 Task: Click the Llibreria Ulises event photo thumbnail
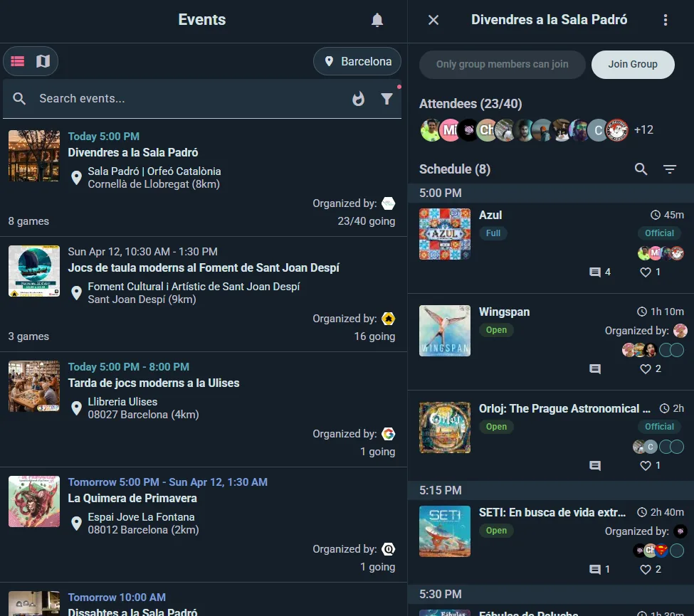34,386
